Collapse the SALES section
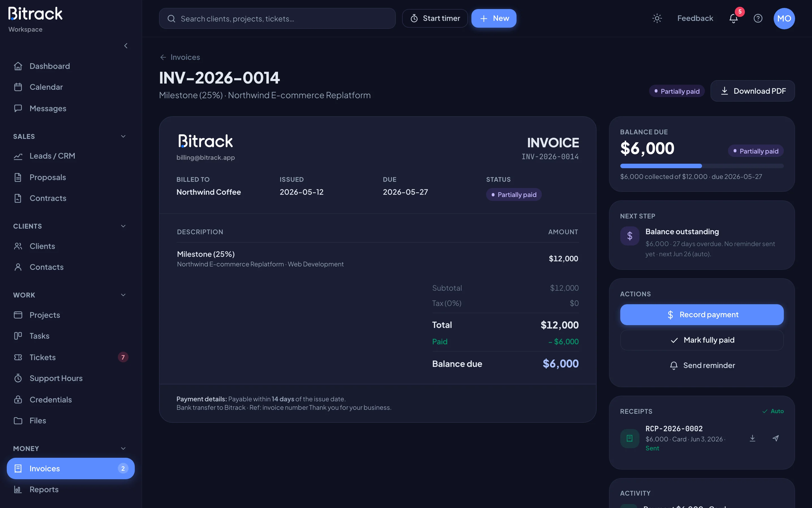Screen dimensions: 812x508 [x=123, y=136]
